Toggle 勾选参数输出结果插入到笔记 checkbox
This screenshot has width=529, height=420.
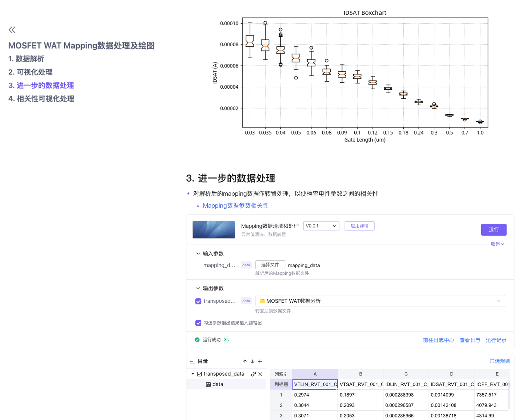tap(198, 323)
